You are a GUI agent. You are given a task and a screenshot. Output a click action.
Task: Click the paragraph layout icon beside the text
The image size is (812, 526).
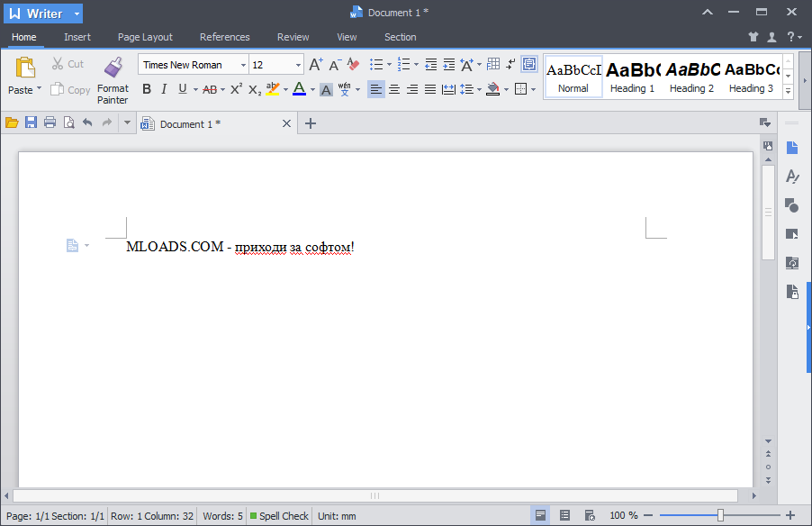(73, 245)
